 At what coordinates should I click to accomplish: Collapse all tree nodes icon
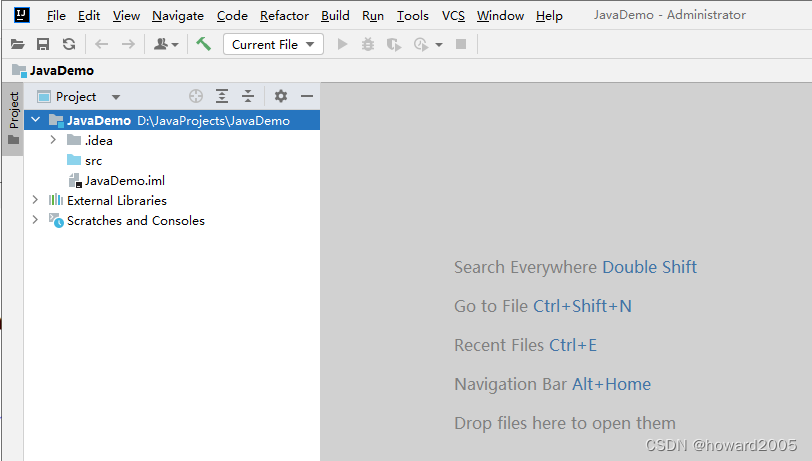click(248, 96)
